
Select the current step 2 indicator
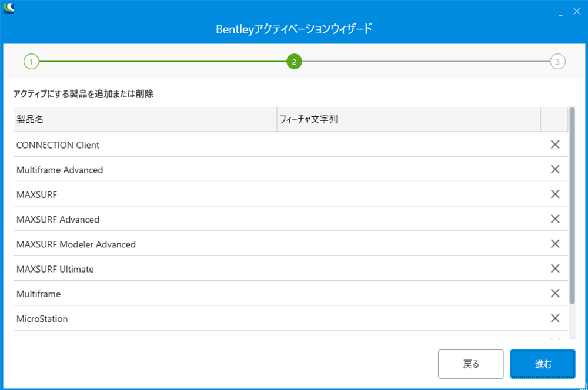[294, 62]
